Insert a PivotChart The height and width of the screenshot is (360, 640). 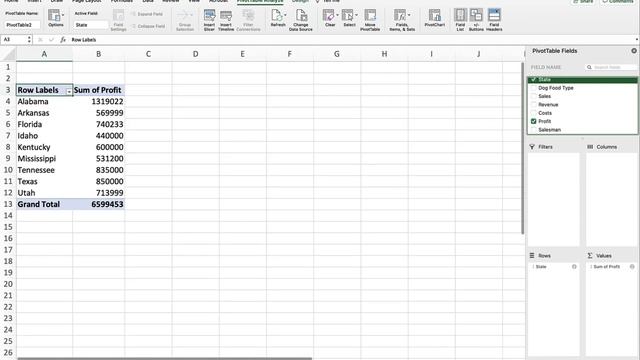pyautogui.click(x=435, y=18)
